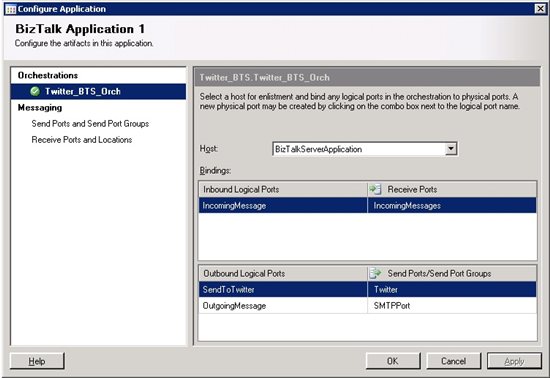Screen dimensions: 550x378
Task: Open the SMTPPort send port cell
Action: coord(452,306)
